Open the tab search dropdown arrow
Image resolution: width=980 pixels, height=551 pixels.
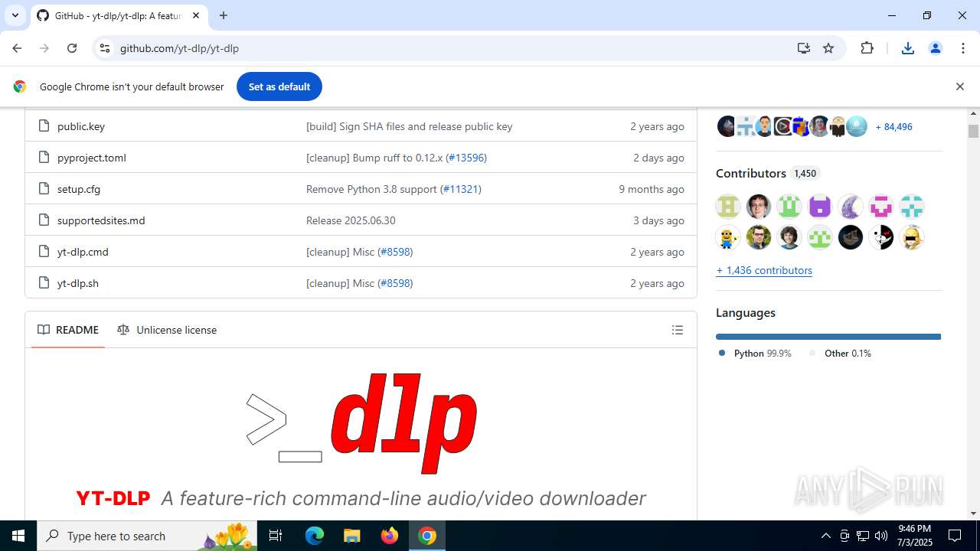point(15,15)
